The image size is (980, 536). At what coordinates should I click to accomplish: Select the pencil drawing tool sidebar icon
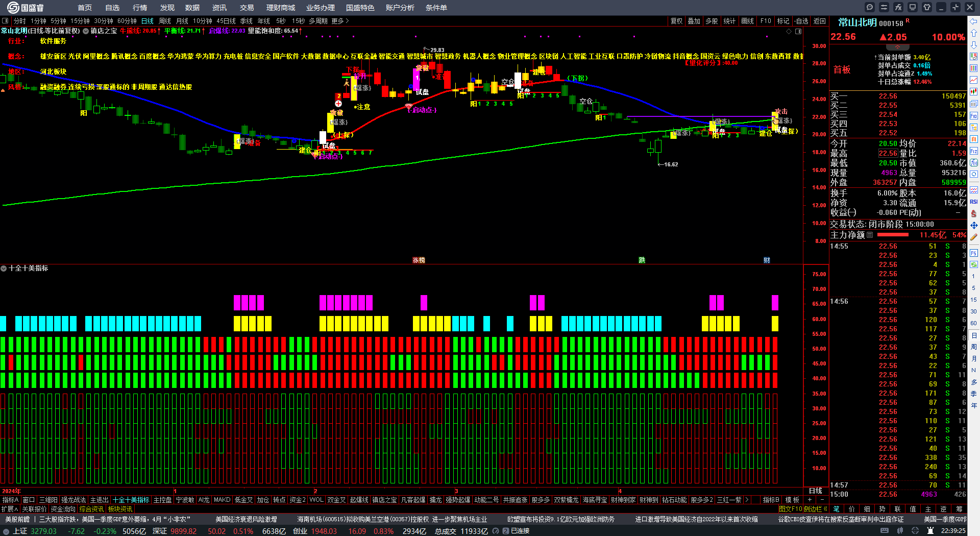tap(974, 237)
